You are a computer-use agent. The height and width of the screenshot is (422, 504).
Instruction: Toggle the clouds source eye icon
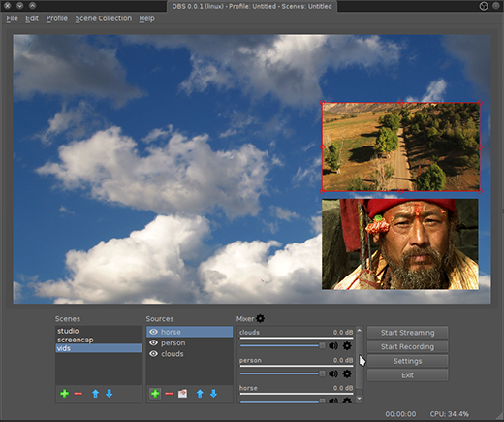coord(154,354)
